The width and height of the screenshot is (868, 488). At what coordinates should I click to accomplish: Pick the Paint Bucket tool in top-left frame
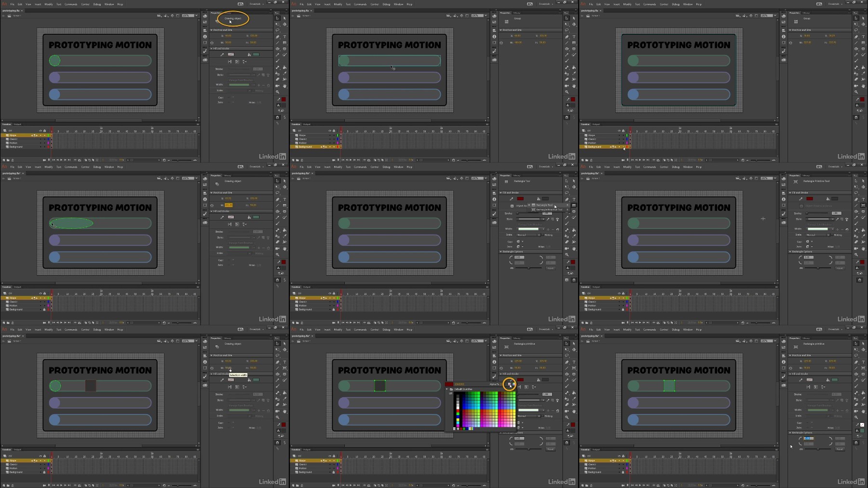(x=285, y=68)
